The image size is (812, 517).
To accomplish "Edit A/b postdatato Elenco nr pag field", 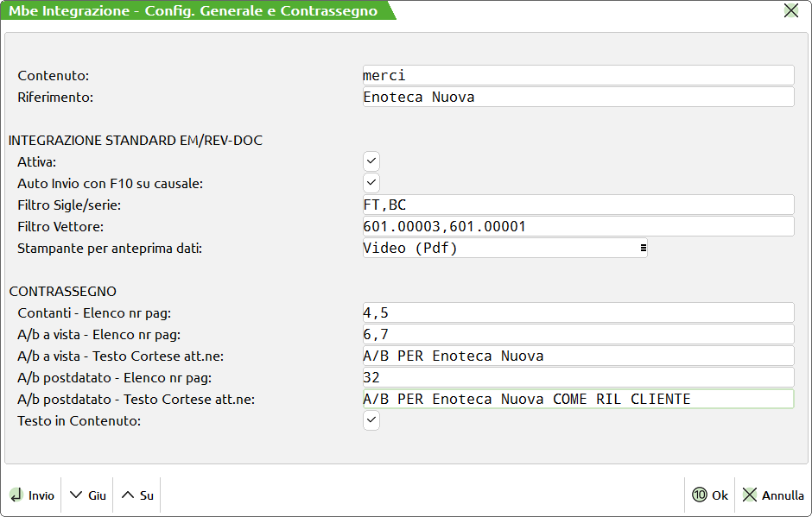I will pyautogui.click(x=577, y=378).
